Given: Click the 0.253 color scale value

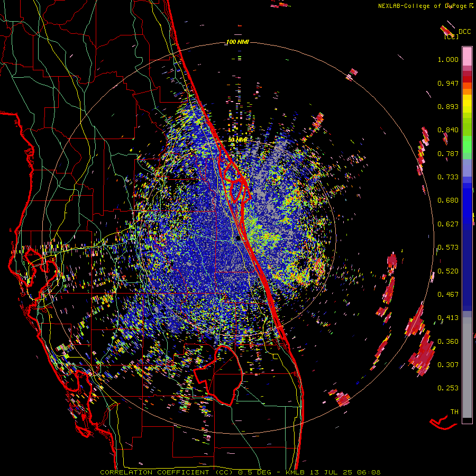Looking at the screenshot, I should tap(448, 388).
